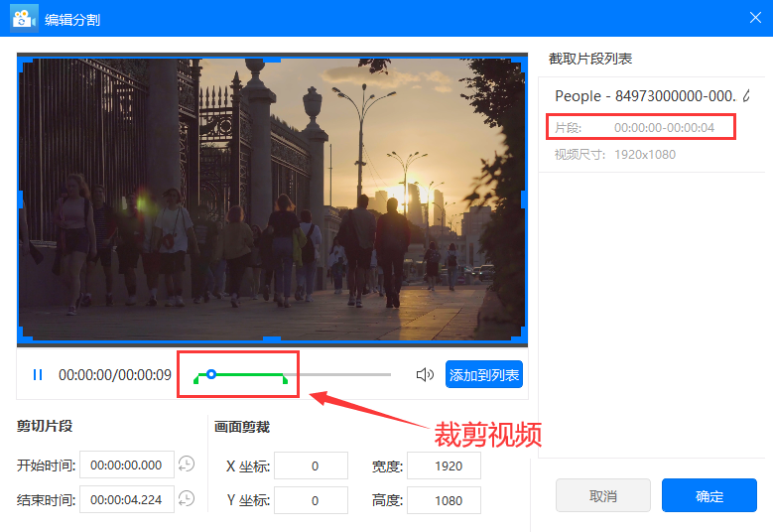Click the 截取片段列表 heading
The width and height of the screenshot is (773, 532).
(x=590, y=59)
